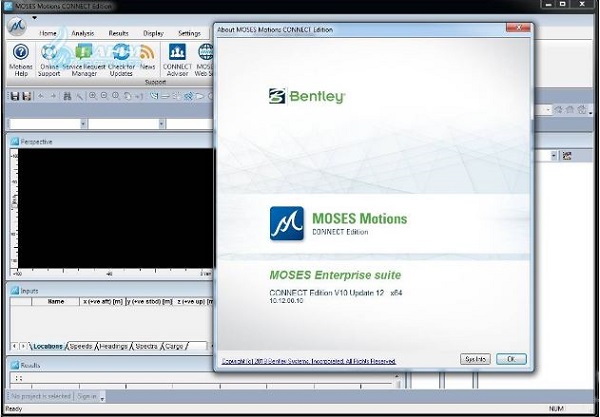Viewport: 600px width, 417px height.
Task: Select the Headings sheet tab
Action: (113, 346)
